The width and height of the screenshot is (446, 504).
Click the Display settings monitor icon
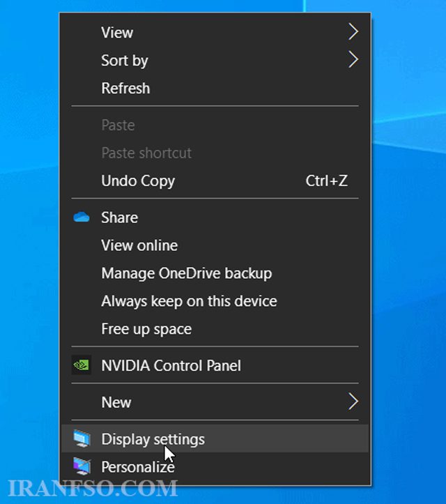pyautogui.click(x=82, y=438)
